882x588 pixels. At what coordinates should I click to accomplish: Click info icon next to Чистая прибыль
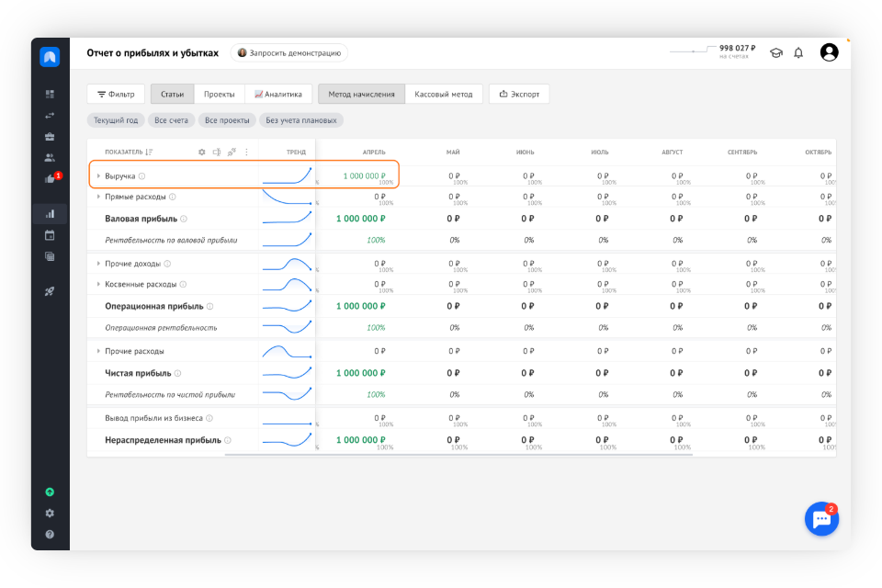pos(177,374)
